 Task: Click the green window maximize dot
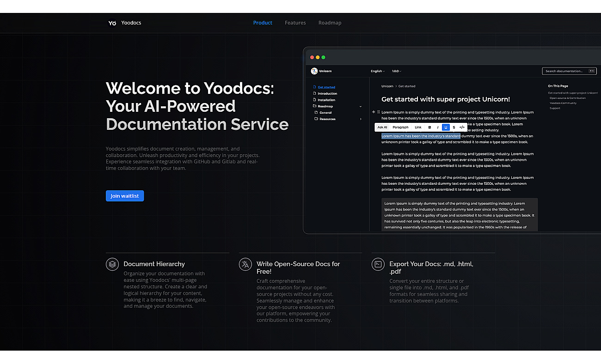pos(324,57)
